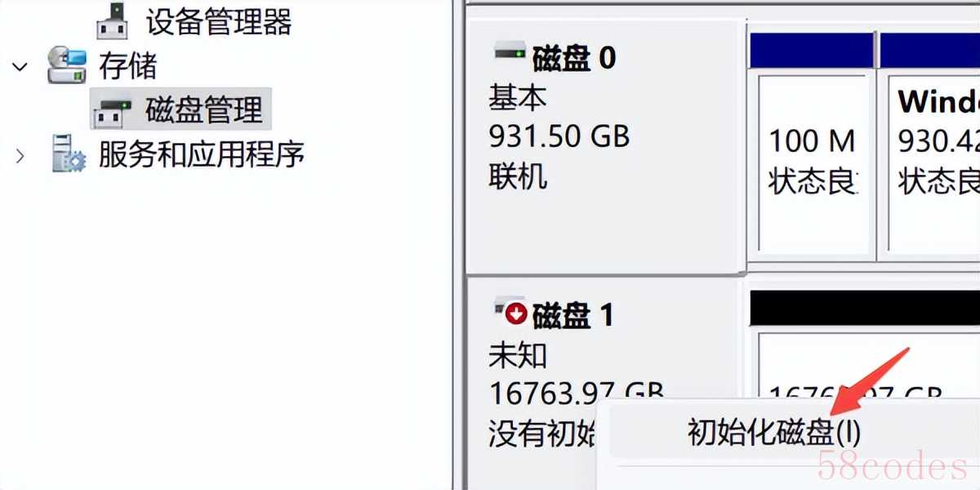The image size is (980, 490).
Task: Expand the 服务和应用程序 node
Action: click(20, 154)
